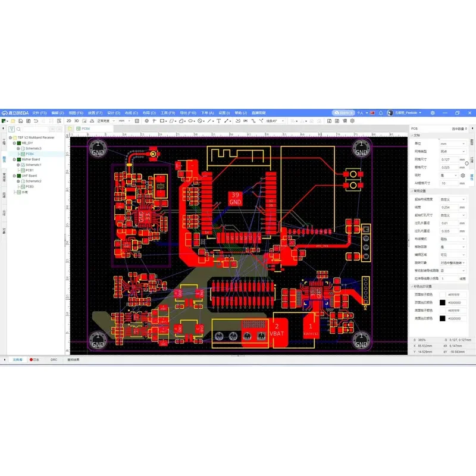Select the prohibited-region circle tool
Image resolution: width=476 pixels, height=476 pixels.
tap(200, 121)
